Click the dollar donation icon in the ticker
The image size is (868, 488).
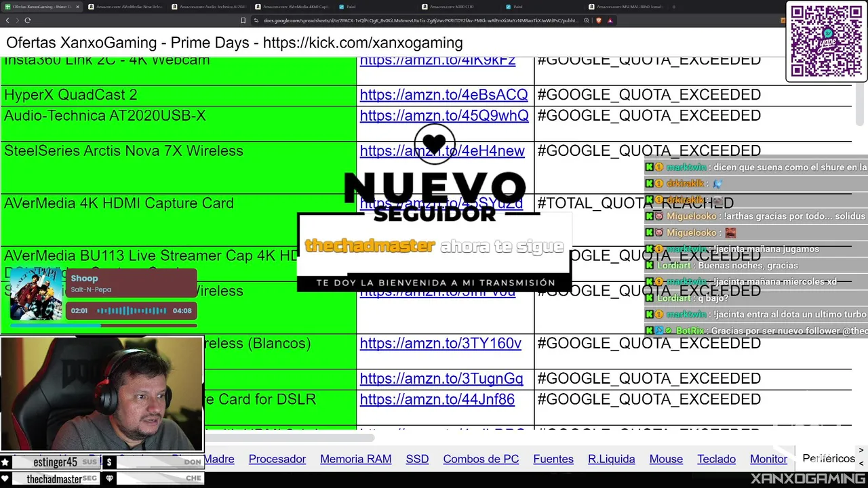(x=108, y=462)
